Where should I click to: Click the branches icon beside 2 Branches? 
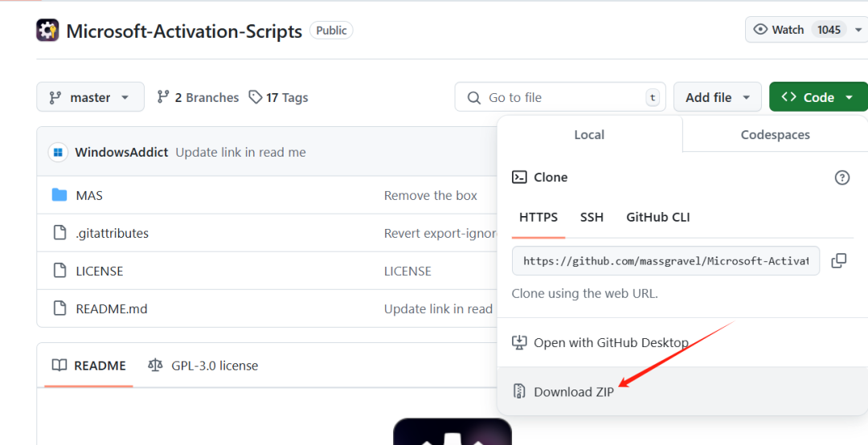163,97
